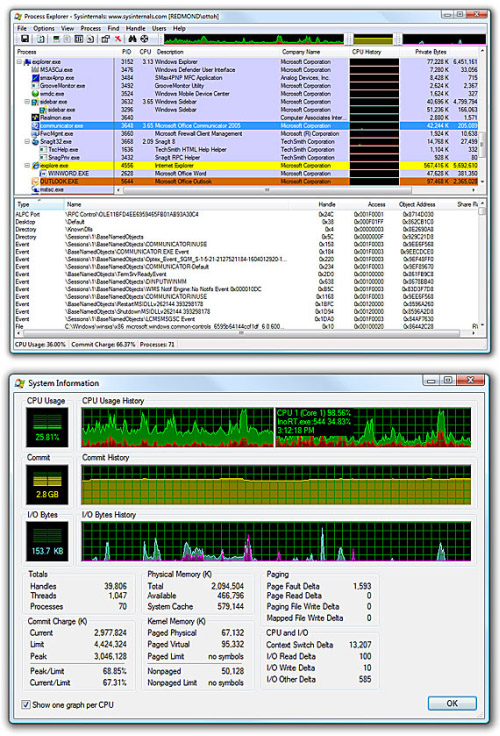The width and height of the screenshot is (500, 736).
Task: Click the columns-style toolbar icon beside the tree icon
Action: [78, 39]
